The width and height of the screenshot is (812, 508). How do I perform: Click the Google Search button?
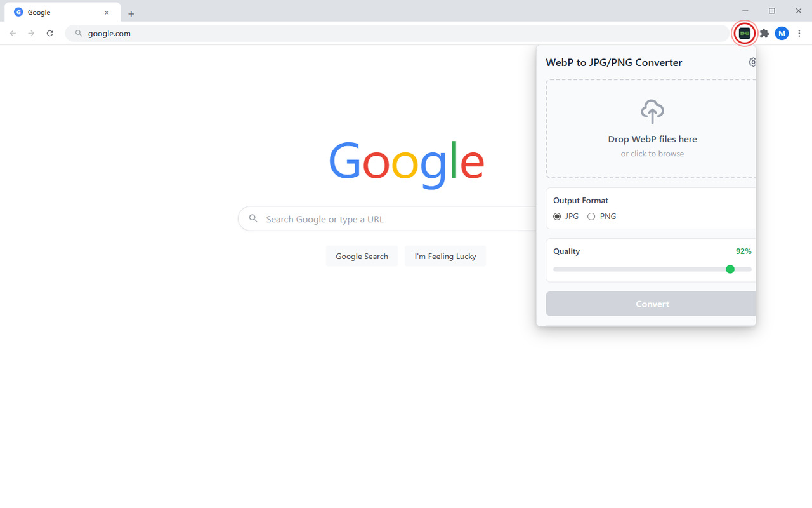[362, 256]
